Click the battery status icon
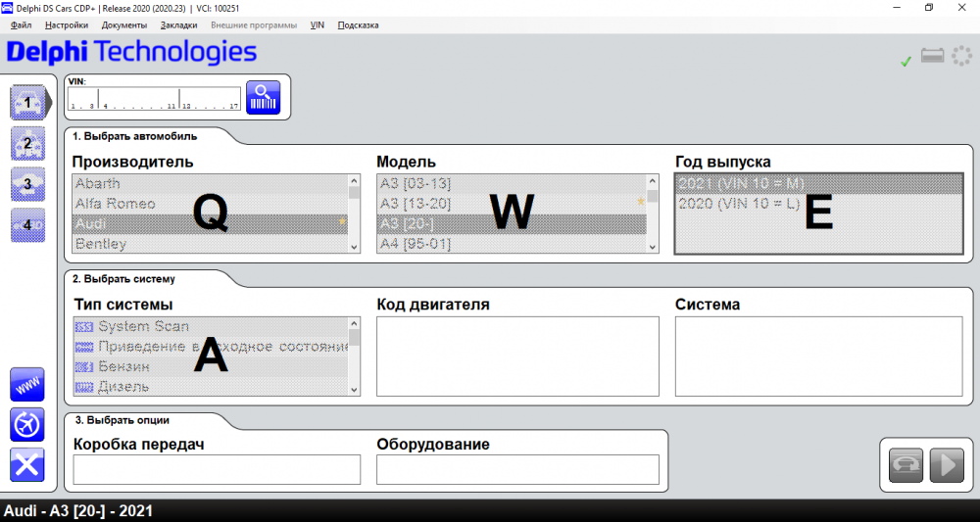 933,56
